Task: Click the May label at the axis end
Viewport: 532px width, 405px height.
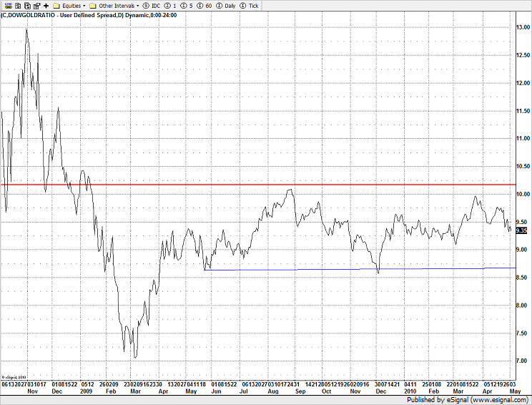Action: click(516, 391)
